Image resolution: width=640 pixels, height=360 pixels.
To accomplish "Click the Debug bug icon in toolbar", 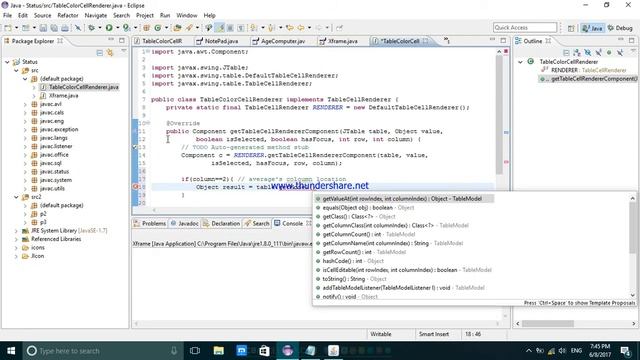I will (x=91, y=28).
